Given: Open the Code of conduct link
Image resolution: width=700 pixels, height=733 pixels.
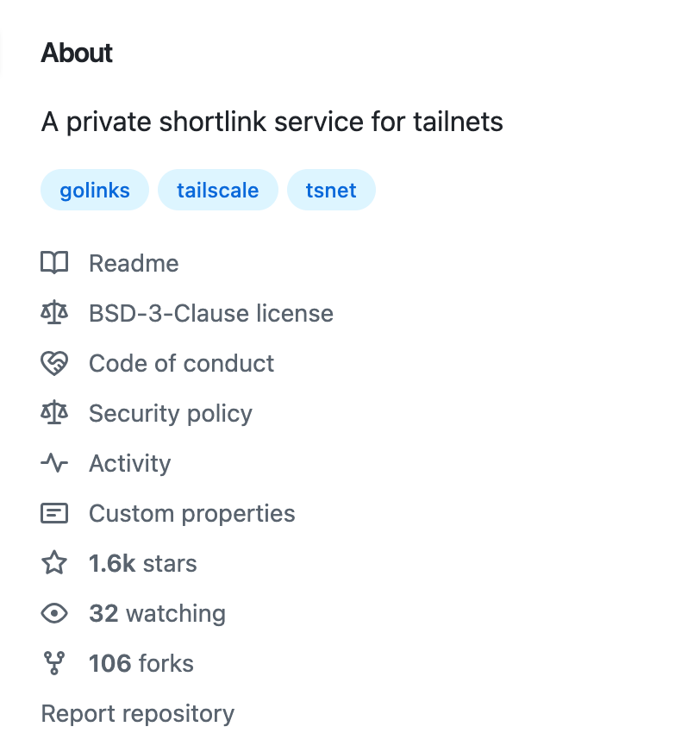Looking at the screenshot, I should pos(181,363).
